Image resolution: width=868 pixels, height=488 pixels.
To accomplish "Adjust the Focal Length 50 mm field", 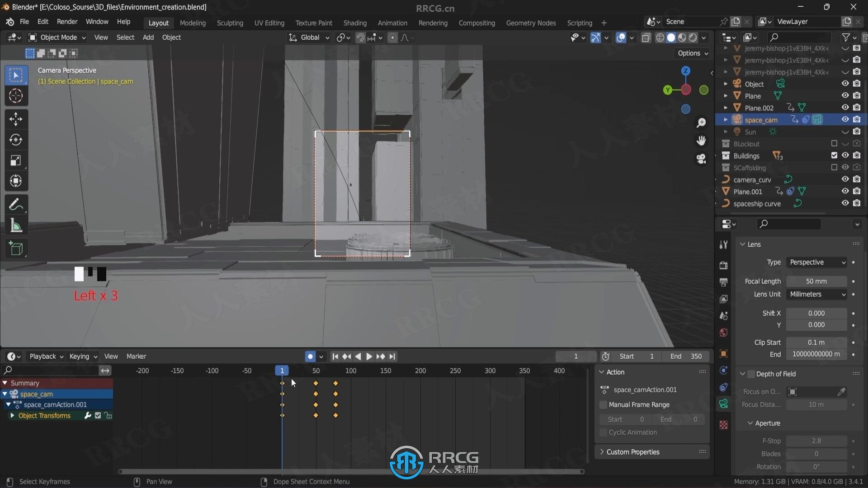I will click(816, 282).
